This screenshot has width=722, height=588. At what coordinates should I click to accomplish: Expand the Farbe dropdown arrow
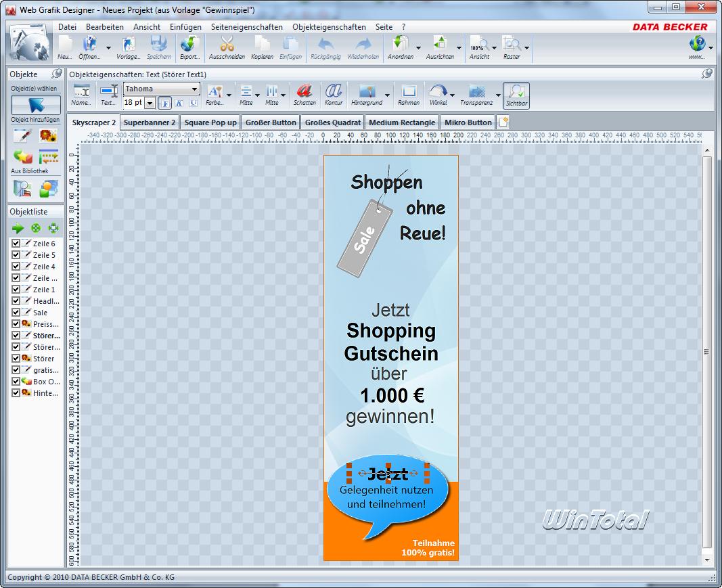[229, 95]
